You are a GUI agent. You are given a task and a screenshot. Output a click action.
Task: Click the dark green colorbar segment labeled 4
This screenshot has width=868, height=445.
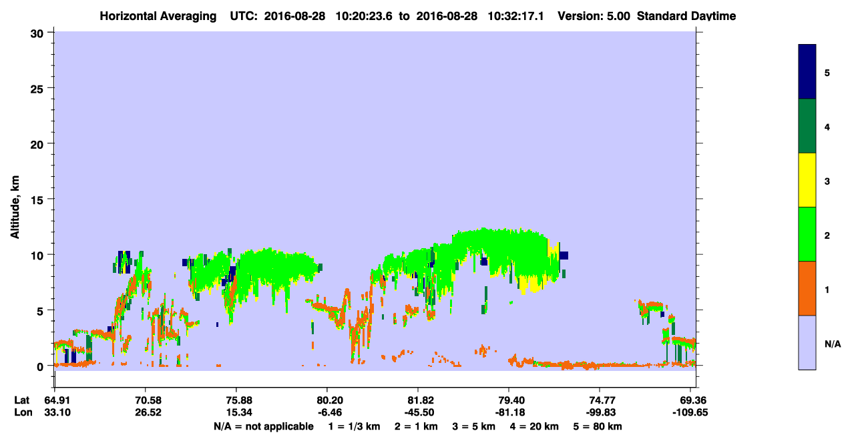click(x=807, y=126)
